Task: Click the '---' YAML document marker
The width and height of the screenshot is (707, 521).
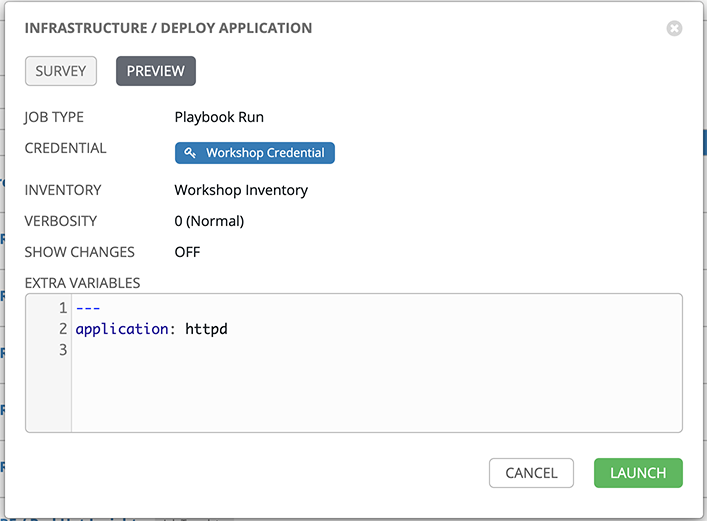Action: pyautogui.click(x=88, y=308)
